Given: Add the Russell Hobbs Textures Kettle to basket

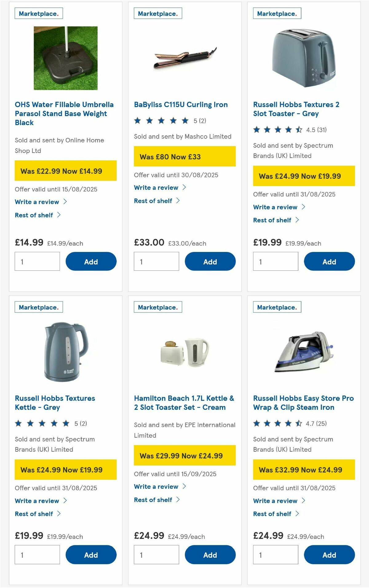Looking at the screenshot, I should 91,555.
